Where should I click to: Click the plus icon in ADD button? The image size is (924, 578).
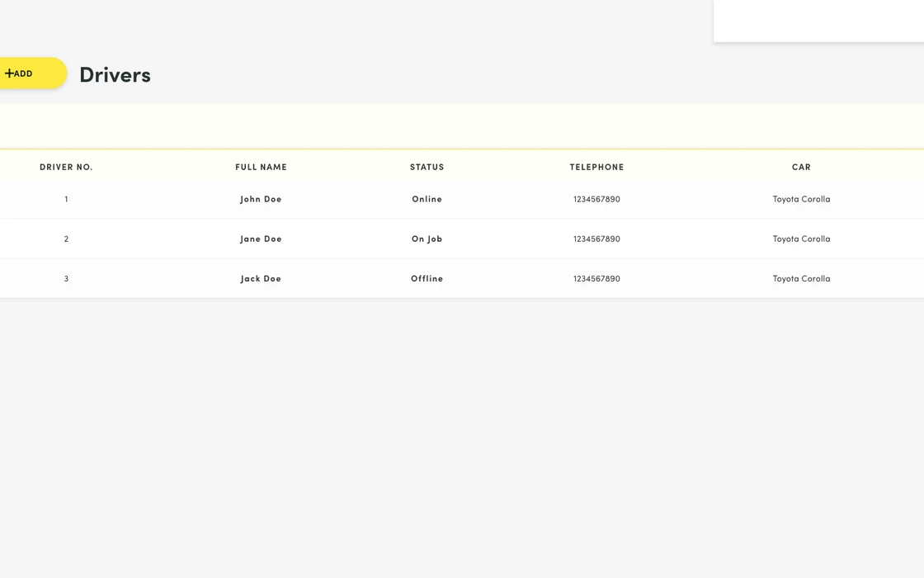click(9, 73)
